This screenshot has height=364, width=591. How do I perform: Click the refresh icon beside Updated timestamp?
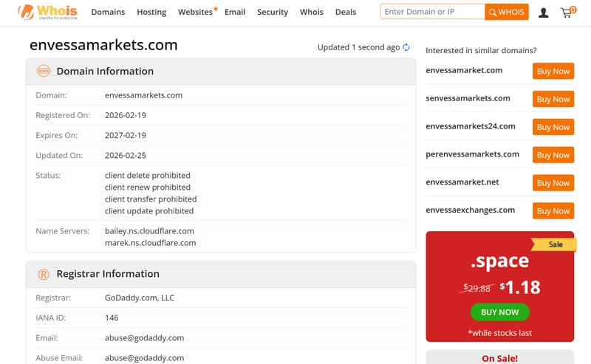406,47
